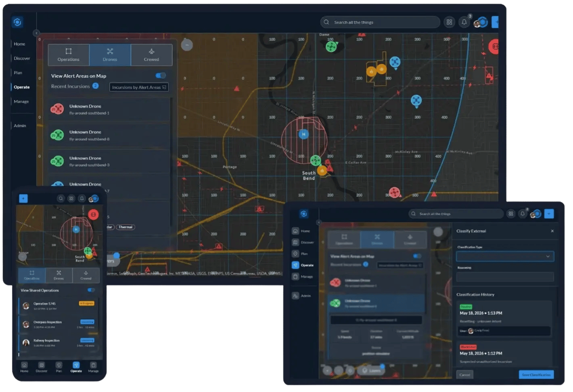Screen dimensions: 573x392
Task: Click the app logo in the desktop window
Action: [x=17, y=22]
